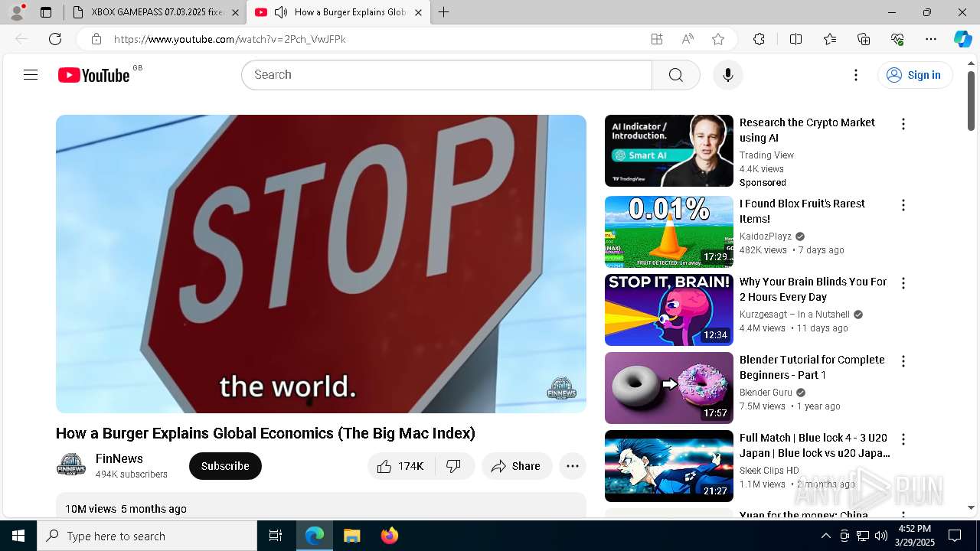The image size is (980, 551).
Task: Open the notifications action center
Action: click(x=955, y=536)
